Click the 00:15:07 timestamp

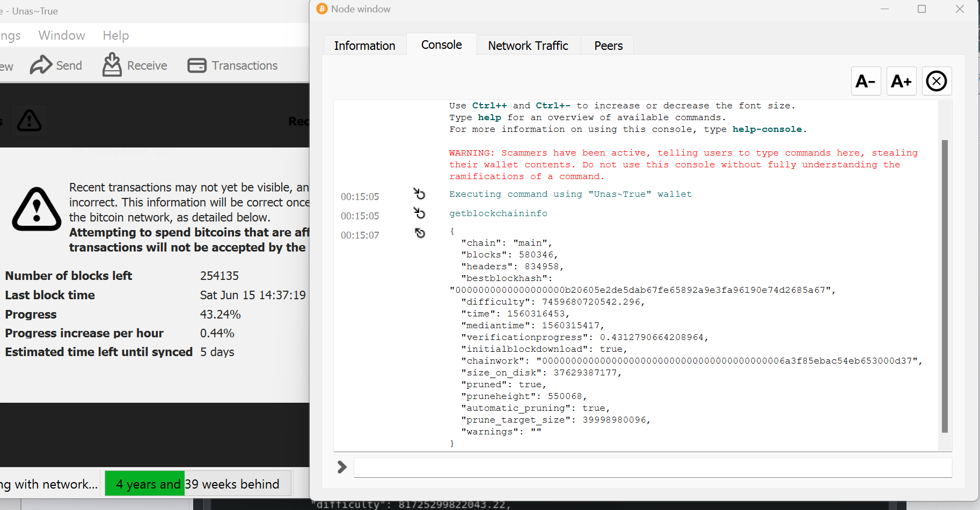click(x=360, y=235)
